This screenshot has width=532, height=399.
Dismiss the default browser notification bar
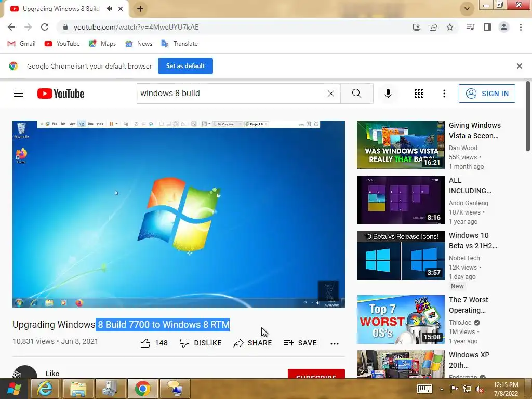520,66
